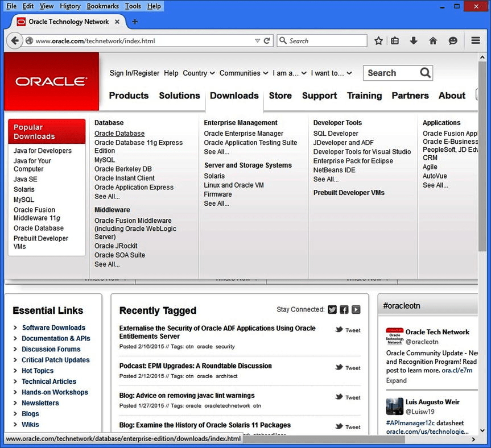Open the 'I want to...' dropdown
This screenshot has height=448, width=491.
click(332, 73)
